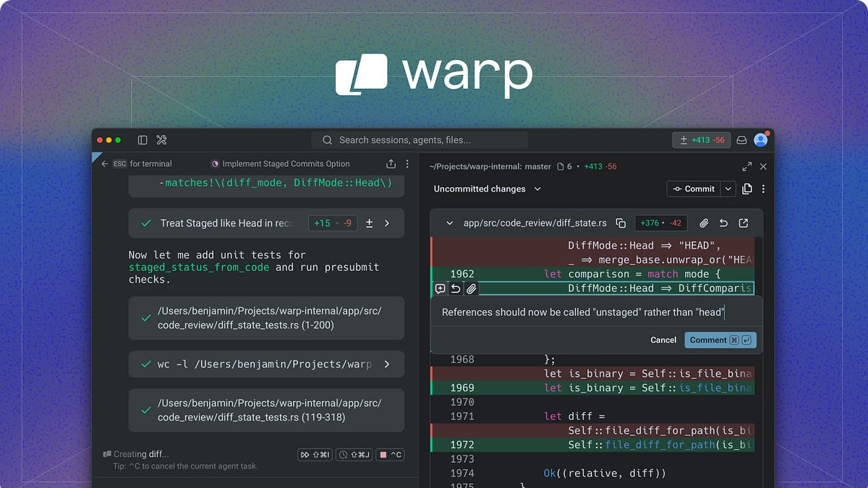Open the diff_state_tests.rs (1-200) file block
868x488 pixels.
click(x=266, y=318)
